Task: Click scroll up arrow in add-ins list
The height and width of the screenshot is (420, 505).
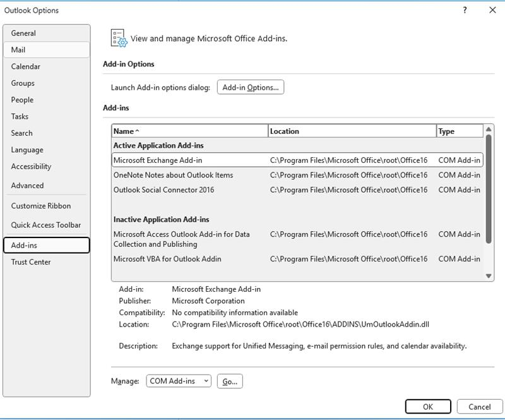Action: point(489,129)
